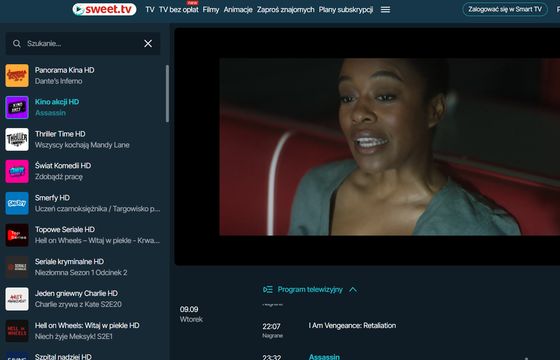The height and width of the screenshot is (360, 560).
Task: Select the Hell on Wheels HD channel logo
Action: point(17,331)
